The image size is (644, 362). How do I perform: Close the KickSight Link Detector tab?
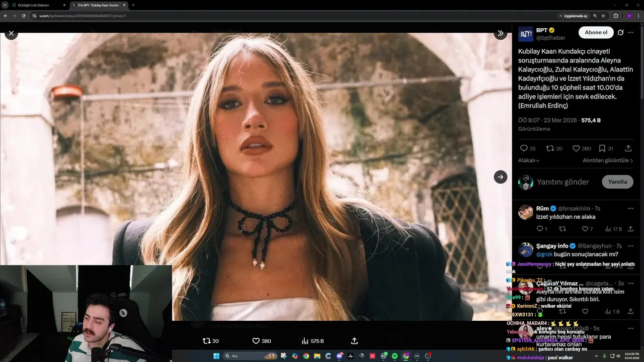coord(64,5)
